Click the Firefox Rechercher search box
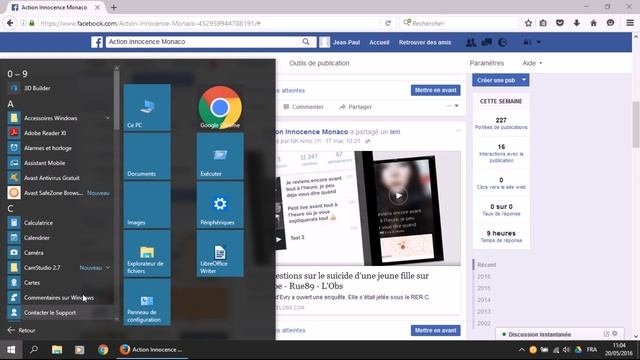 click(460, 23)
